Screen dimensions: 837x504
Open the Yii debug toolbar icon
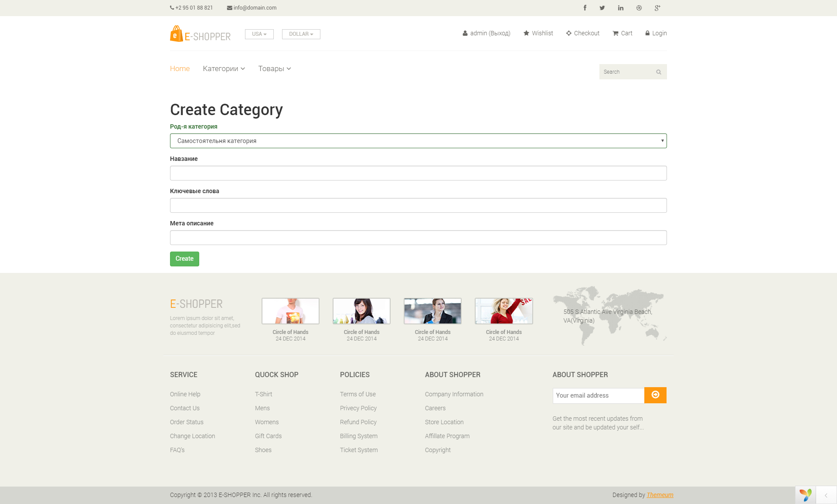(805, 495)
